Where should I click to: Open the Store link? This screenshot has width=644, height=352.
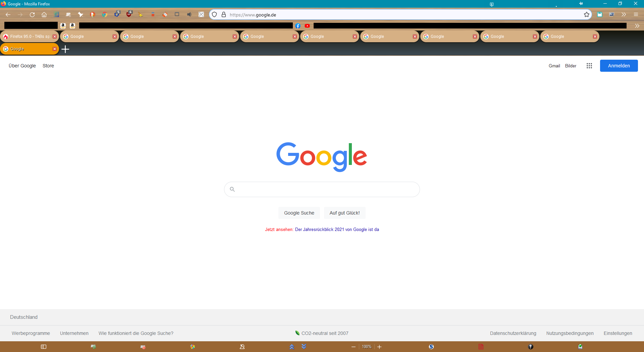coord(48,66)
